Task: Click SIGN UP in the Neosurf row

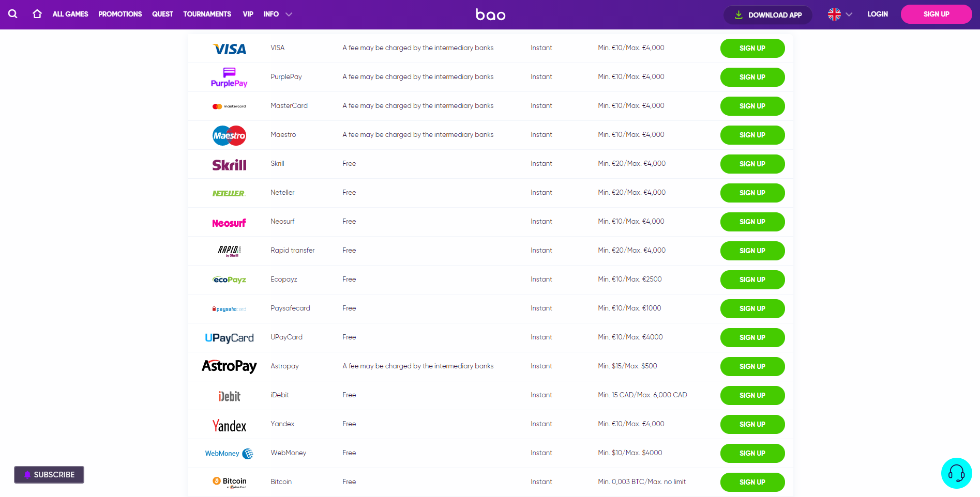Action: pyautogui.click(x=752, y=222)
